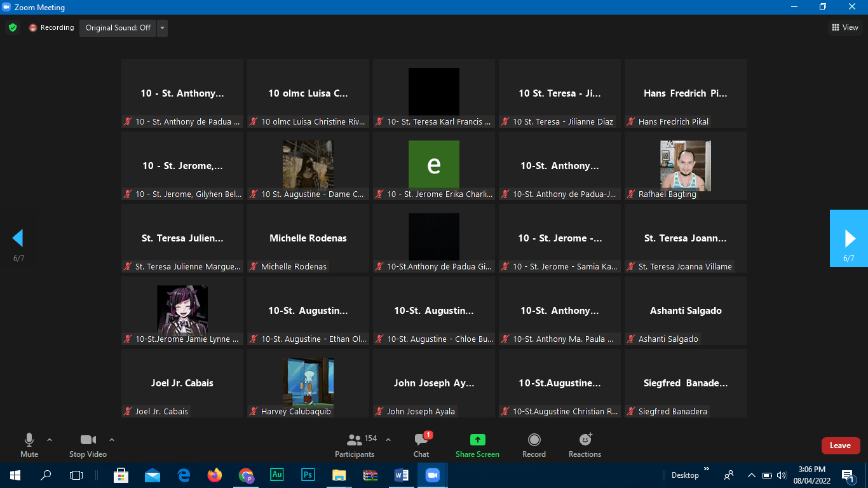The height and width of the screenshot is (488, 868).
Task: Open the Participants list
Action: pyautogui.click(x=355, y=445)
